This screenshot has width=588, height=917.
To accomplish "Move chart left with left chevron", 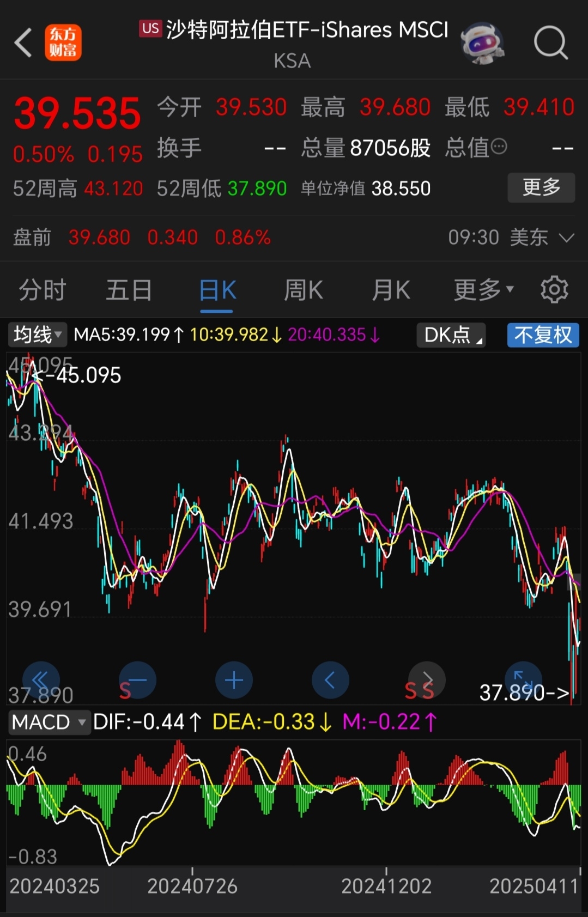I will tap(330, 680).
